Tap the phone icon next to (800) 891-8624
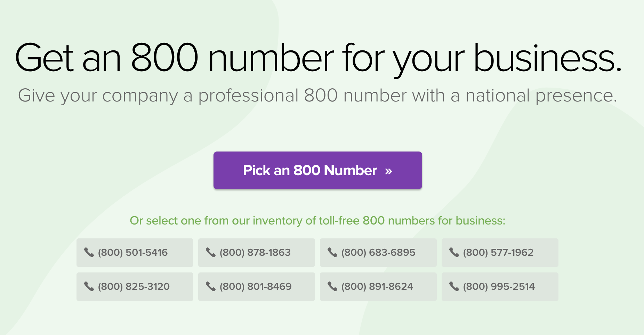The image size is (644, 335). pos(332,287)
